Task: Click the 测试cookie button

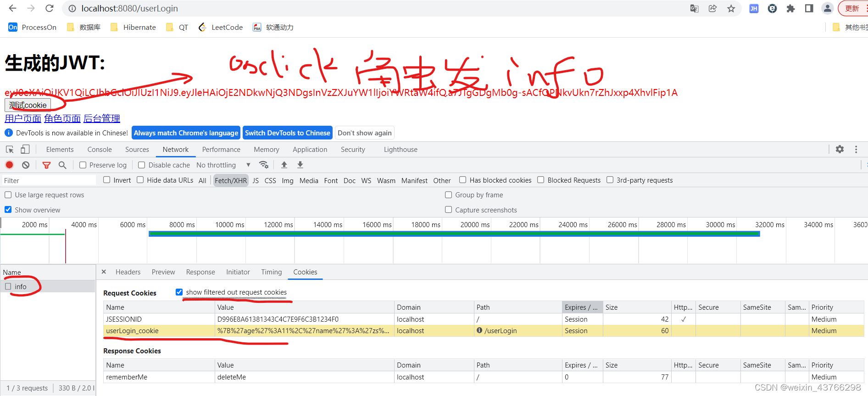Action: (x=28, y=105)
